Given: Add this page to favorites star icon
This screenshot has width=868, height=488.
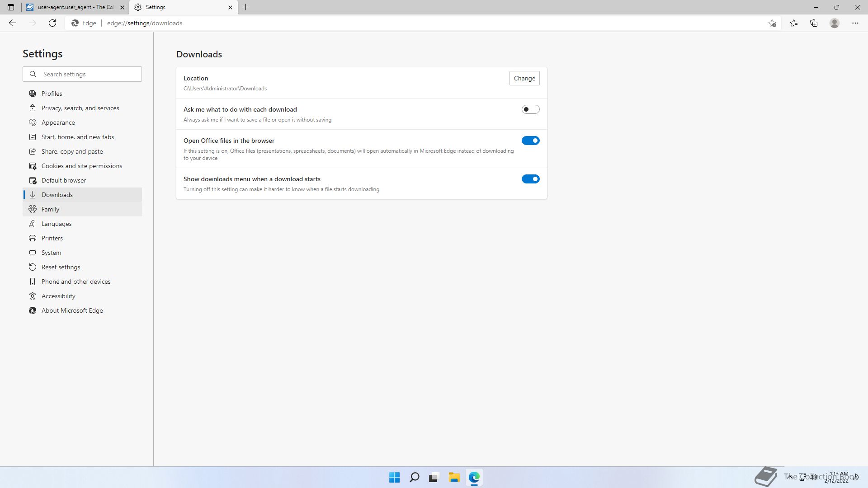Looking at the screenshot, I should pos(772,23).
